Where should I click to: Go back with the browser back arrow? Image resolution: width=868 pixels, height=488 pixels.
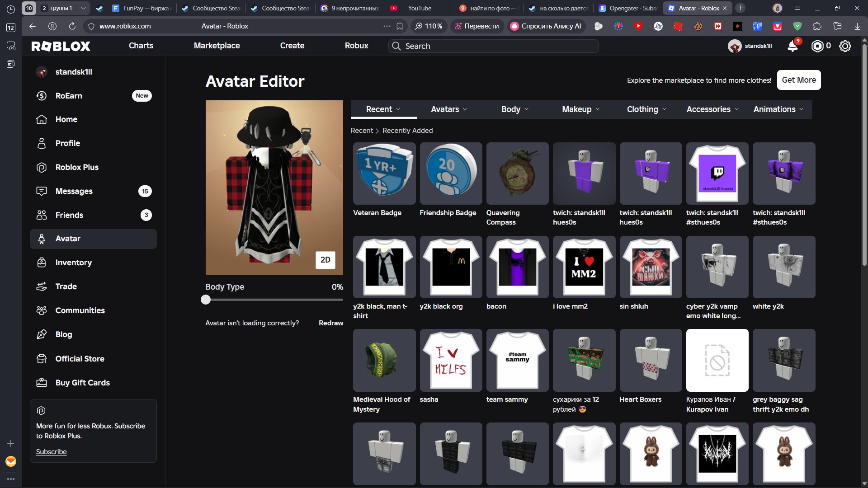click(33, 26)
